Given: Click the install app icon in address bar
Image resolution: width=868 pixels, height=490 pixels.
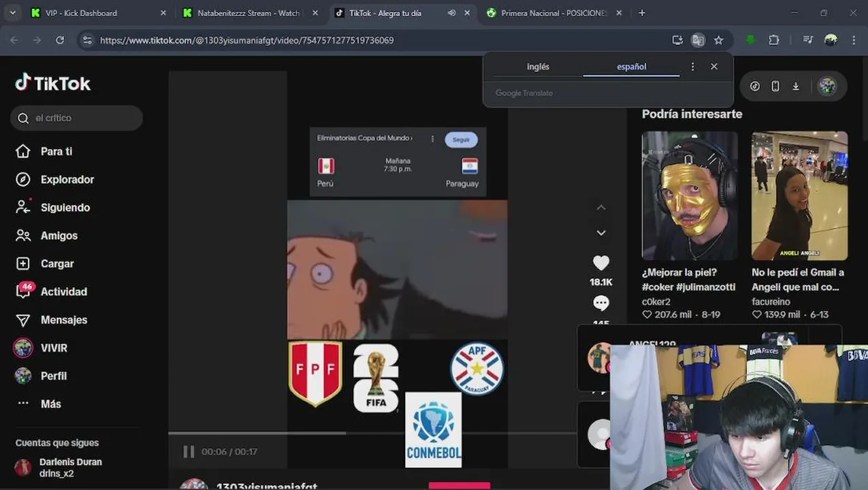Looking at the screenshot, I should [x=677, y=40].
